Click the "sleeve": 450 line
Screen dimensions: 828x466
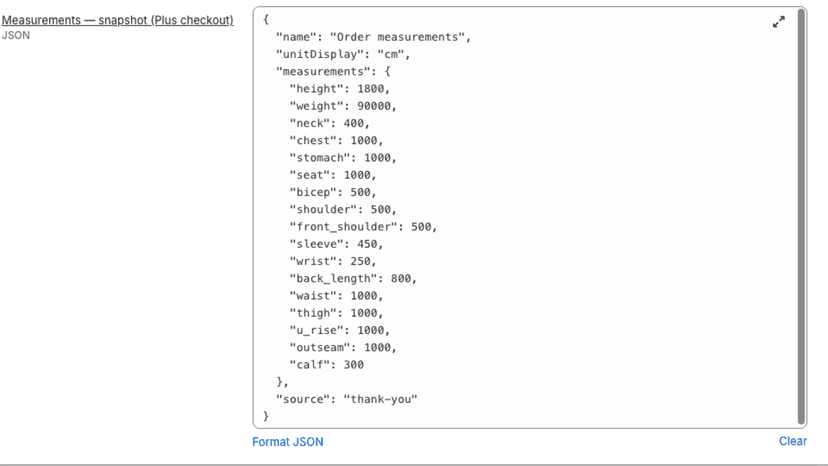point(336,244)
